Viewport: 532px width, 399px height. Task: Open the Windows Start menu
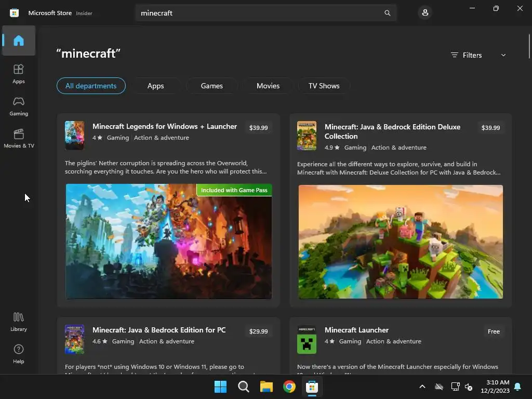tap(220, 387)
